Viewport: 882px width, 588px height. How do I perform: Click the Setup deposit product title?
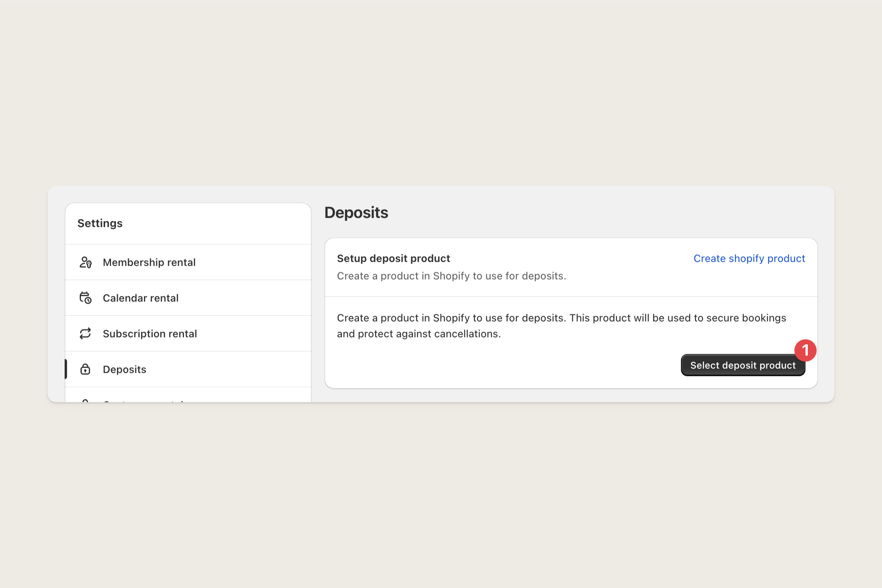(x=393, y=259)
